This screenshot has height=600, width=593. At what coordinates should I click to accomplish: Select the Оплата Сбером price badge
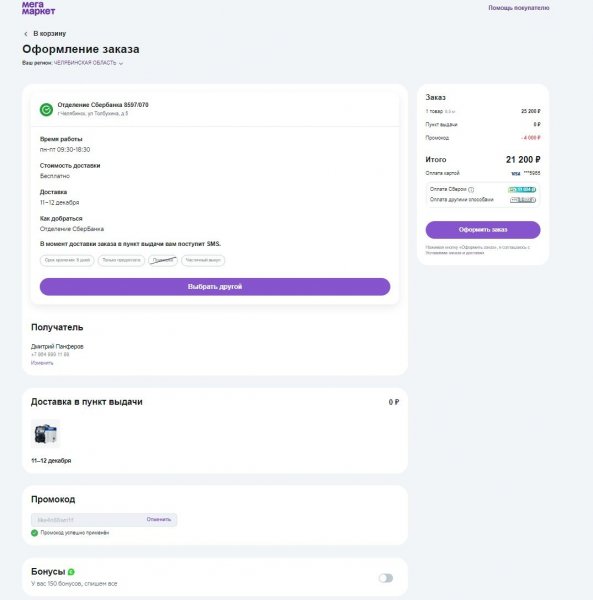pyautogui.click(x=522, y=189)
